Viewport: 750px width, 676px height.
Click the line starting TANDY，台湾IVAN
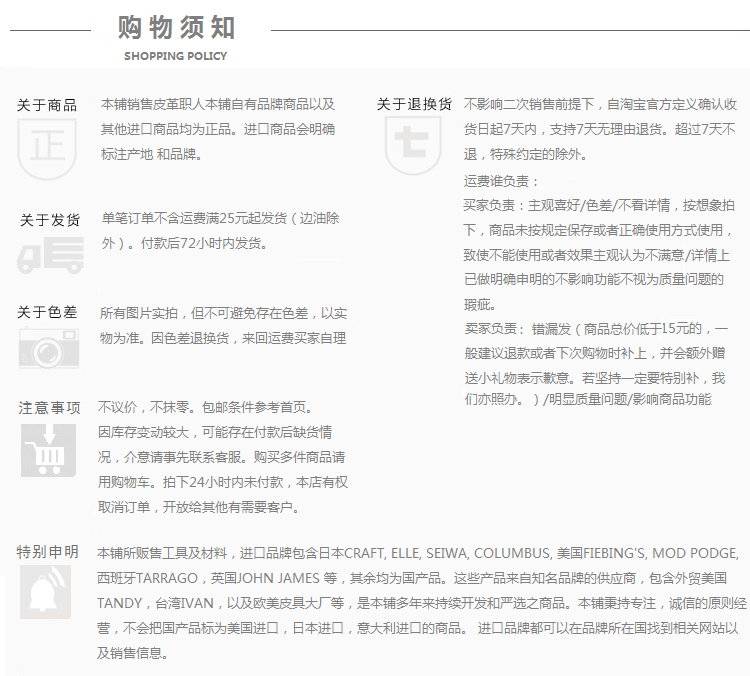(x=421, y=603)
